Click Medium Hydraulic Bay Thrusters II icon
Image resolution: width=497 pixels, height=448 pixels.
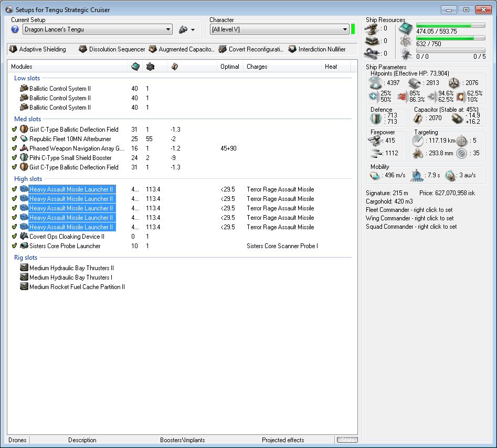(24, 268)
